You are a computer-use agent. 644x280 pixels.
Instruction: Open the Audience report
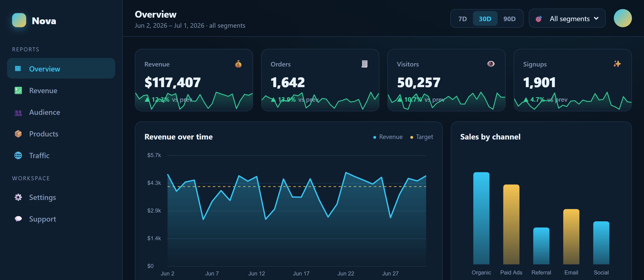point(61,112)
